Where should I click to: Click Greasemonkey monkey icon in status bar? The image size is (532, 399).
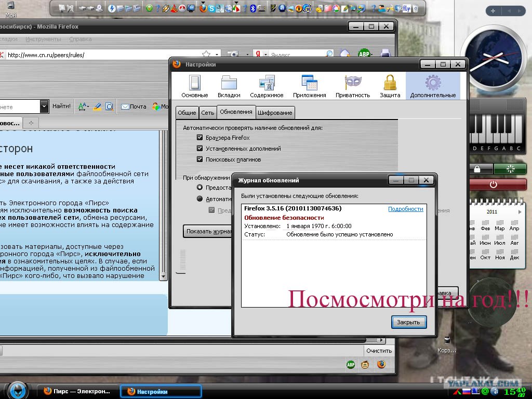pyautogui.click(x=366, y=365)
